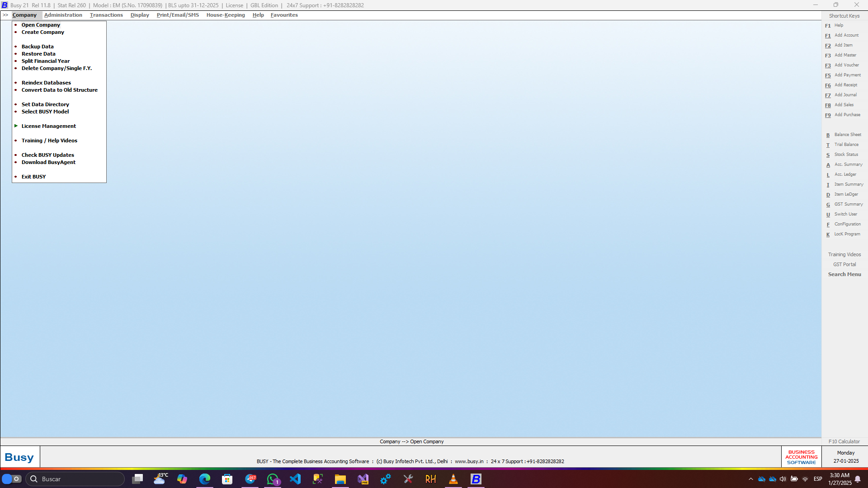This screenshot has width=868, height=488.
Task: Select Open Company from the menu
Action: pos(41,25)
